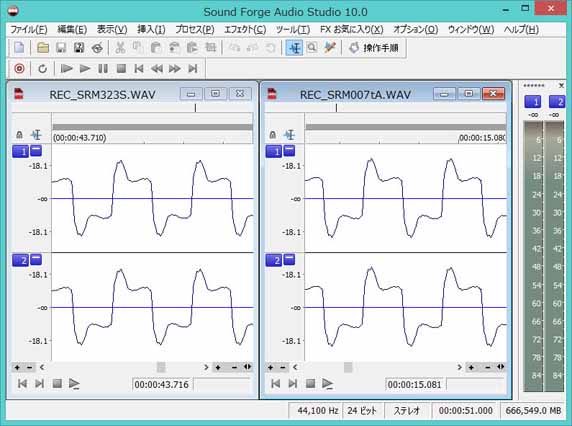
Task: Open the ヘルプ(H) menu
Action: (521, 30)
